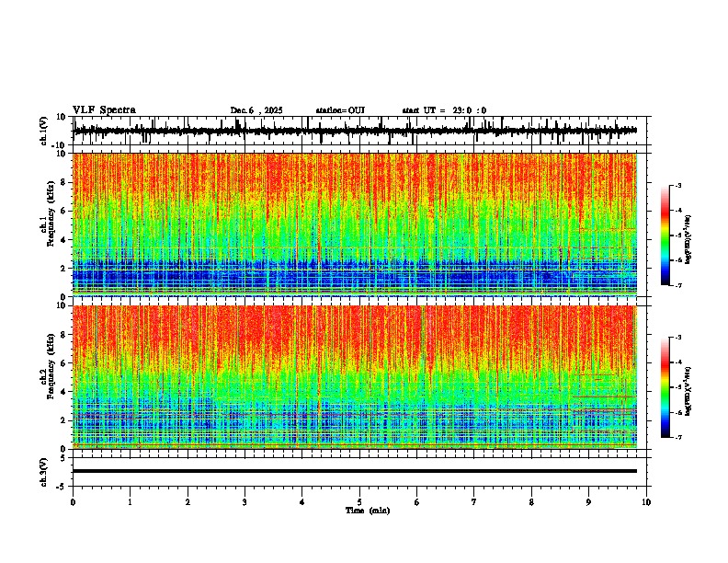
Task: Click inside the ch.1 spectrogram panel
Action: (x=355, y=224)
